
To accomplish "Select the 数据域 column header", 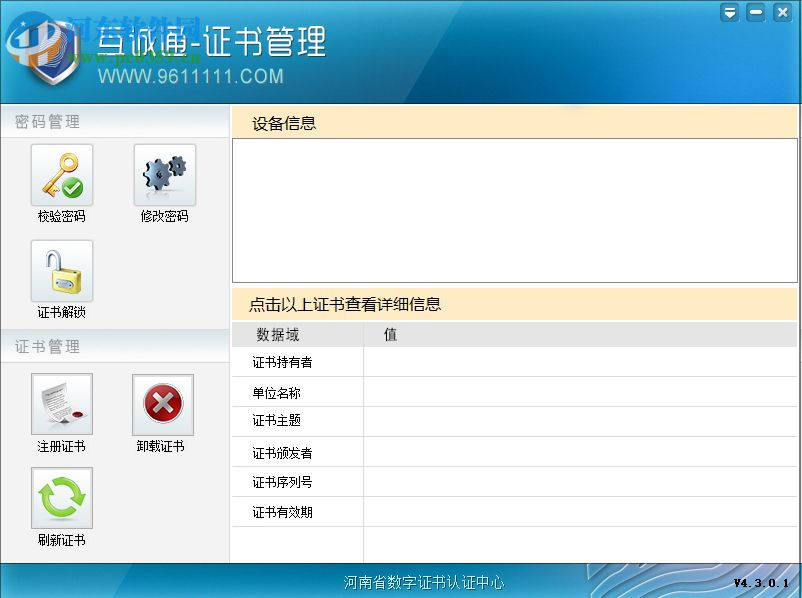I will pyautogui.click(x=276, y=334).
